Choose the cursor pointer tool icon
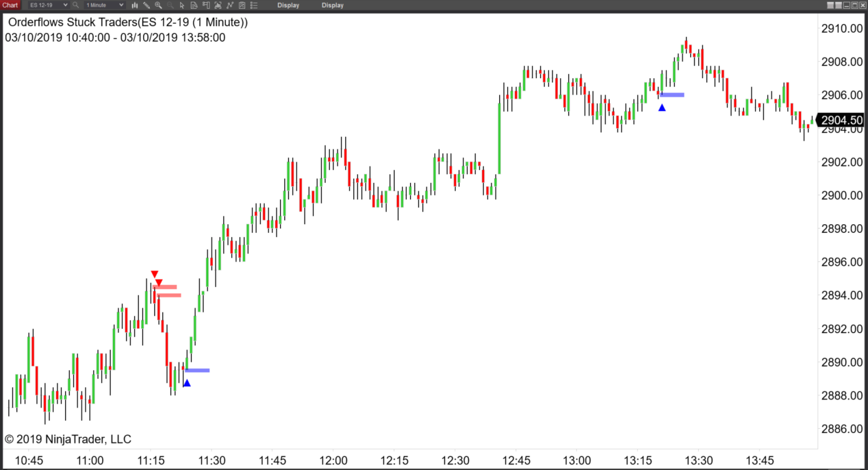 182,5
